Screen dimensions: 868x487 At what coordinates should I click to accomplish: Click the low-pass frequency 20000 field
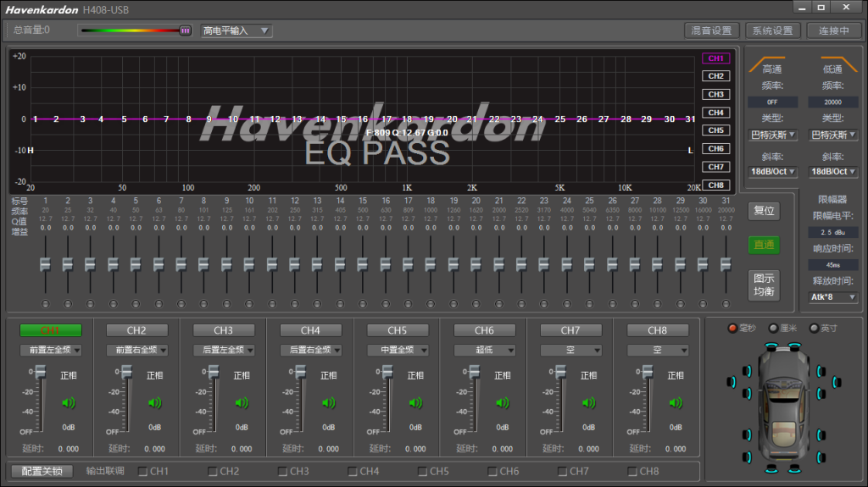click(833, 102)
